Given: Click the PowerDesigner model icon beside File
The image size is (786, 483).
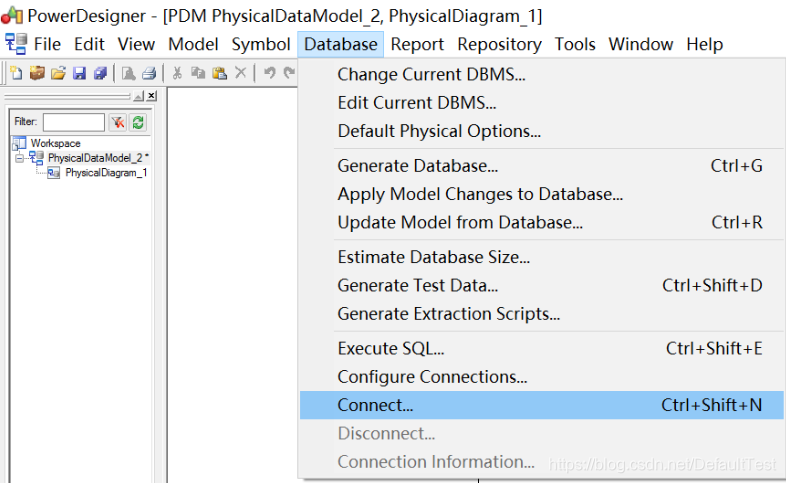Looking at the screenshot, I should point(16,44).
